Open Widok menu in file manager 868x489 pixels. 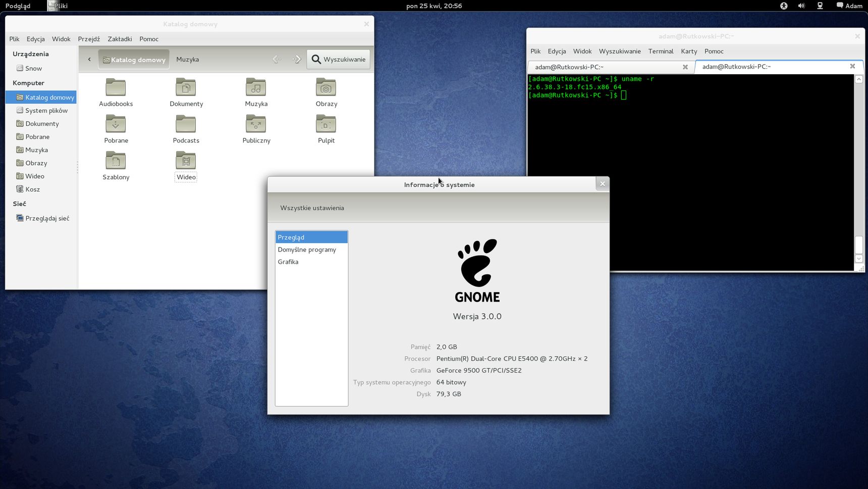coord(61,39)
